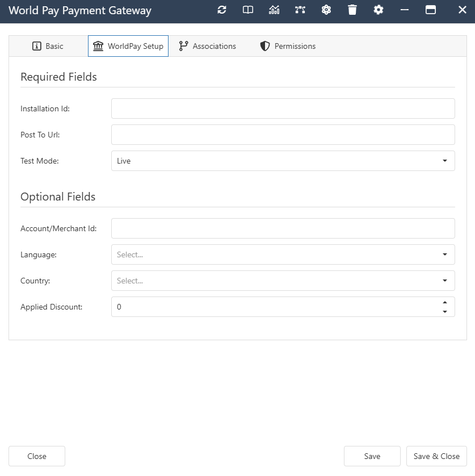Switch to the WorldPay Setup tab
This screenshot has width=475, height=476.
click(x=128, y=46)
